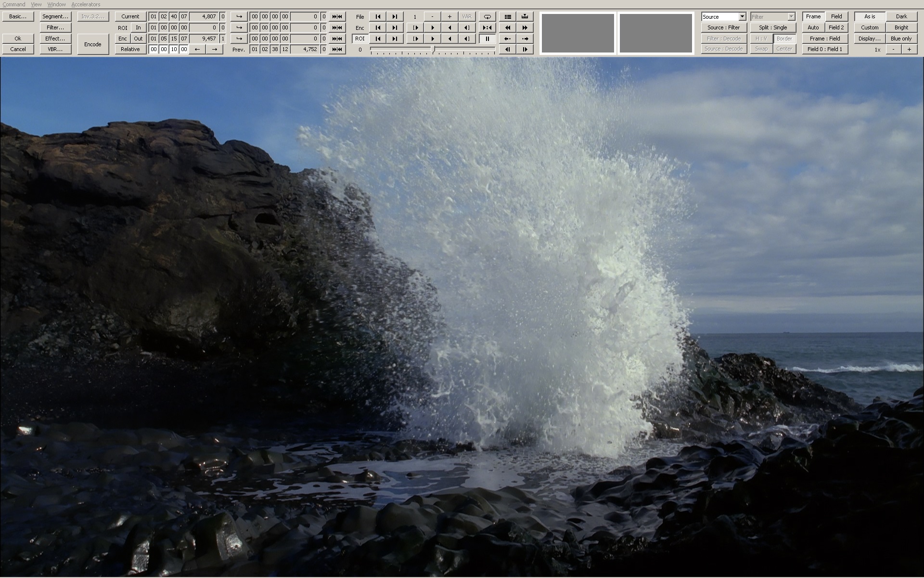
Task: Open the Display... options
Action: 869,39
